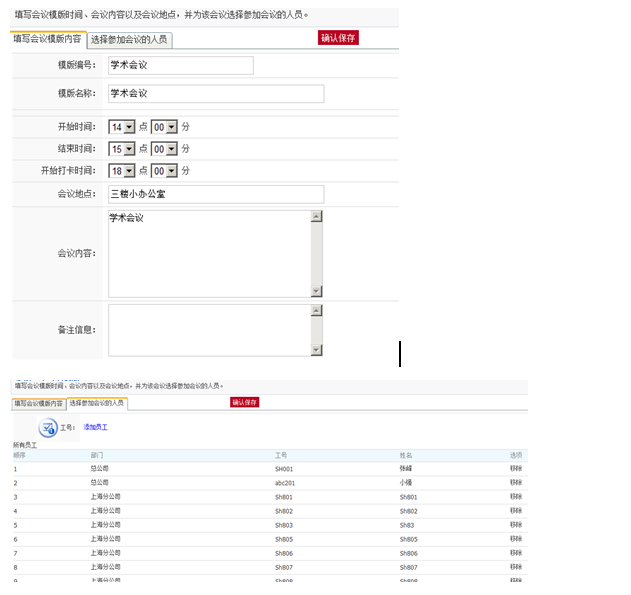Click the abc201 employee number cell
The image size is (631, 595).
285,483
